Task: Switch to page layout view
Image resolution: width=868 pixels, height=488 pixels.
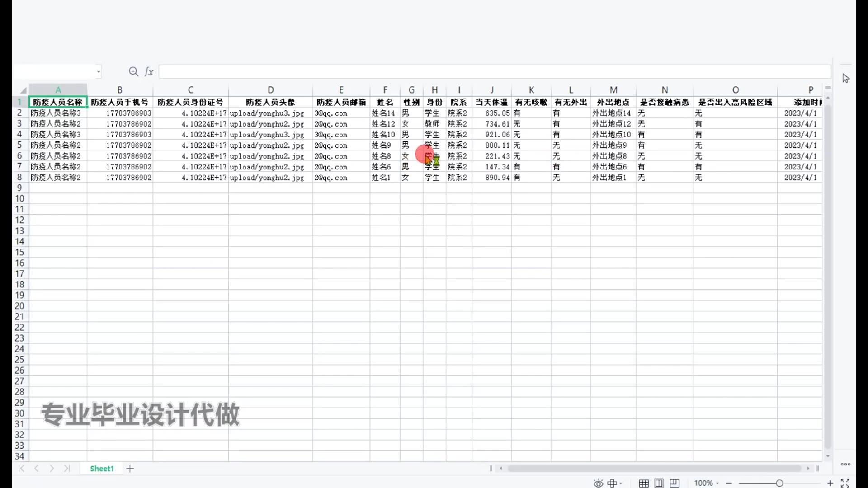Action: [x=659, y=483]
